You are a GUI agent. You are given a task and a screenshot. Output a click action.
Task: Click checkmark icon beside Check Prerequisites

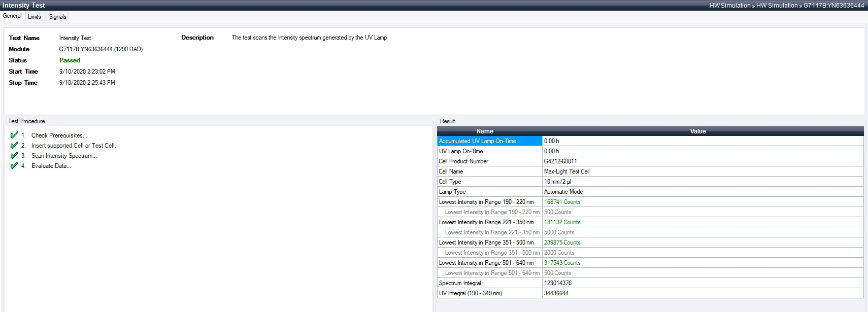click(x=14, y=135)
